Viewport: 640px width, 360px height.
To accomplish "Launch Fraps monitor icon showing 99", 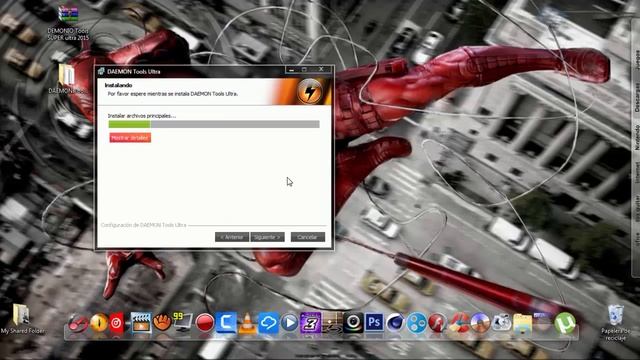I will (182, 322).
